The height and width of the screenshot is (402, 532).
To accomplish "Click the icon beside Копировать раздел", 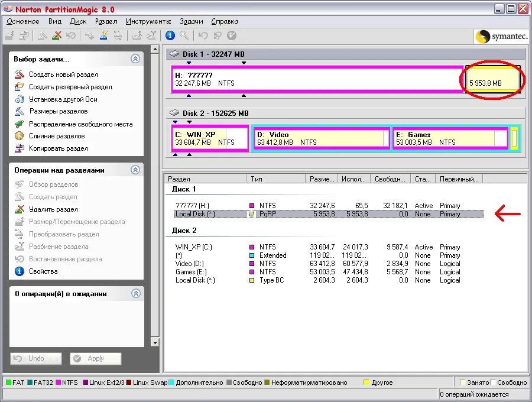I will pyautogui.click(x=20, y=148).
